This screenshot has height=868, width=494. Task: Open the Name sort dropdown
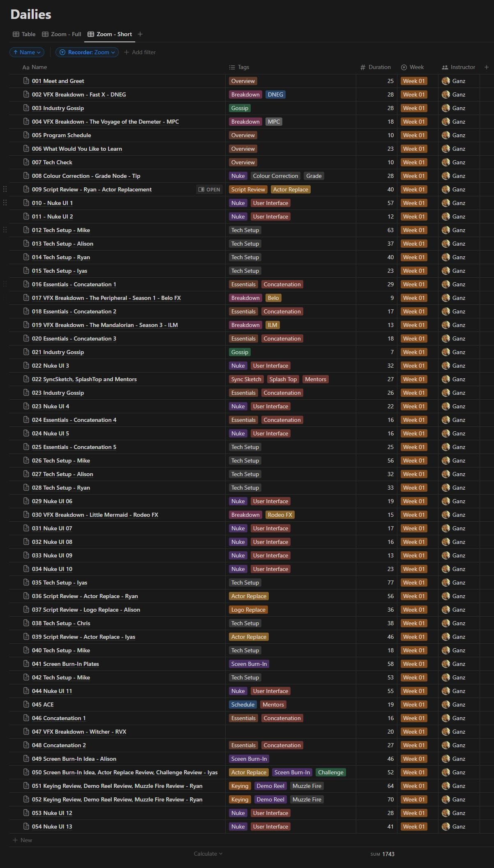(27, 52)
